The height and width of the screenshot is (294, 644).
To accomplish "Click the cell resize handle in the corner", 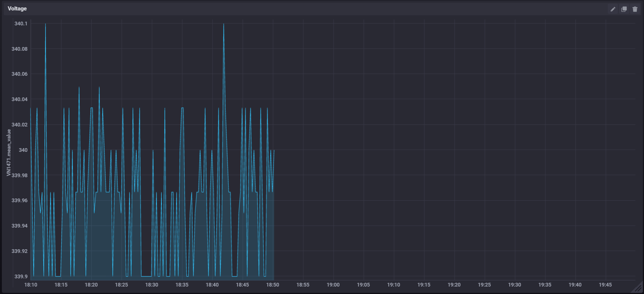I will tap(638, 288).
